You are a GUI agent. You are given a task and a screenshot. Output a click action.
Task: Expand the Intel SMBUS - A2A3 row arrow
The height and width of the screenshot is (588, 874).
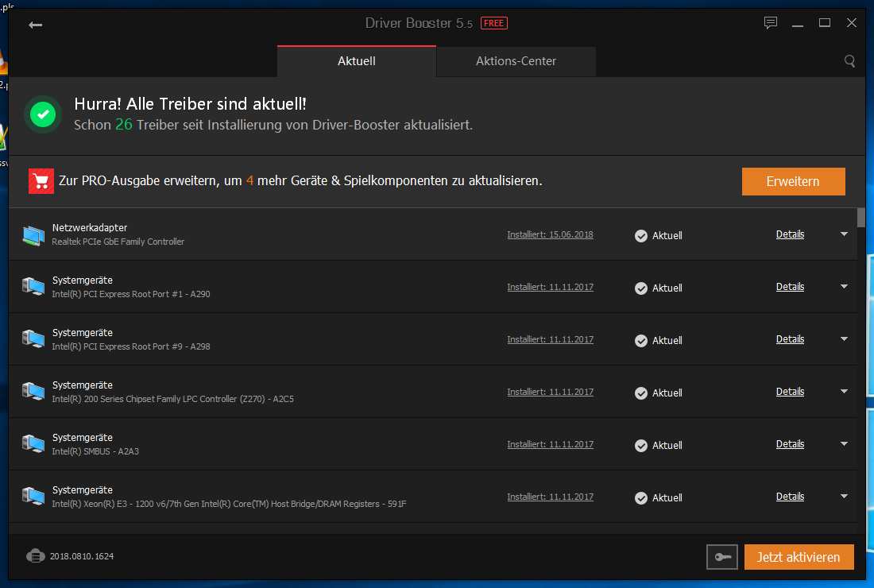844,443
